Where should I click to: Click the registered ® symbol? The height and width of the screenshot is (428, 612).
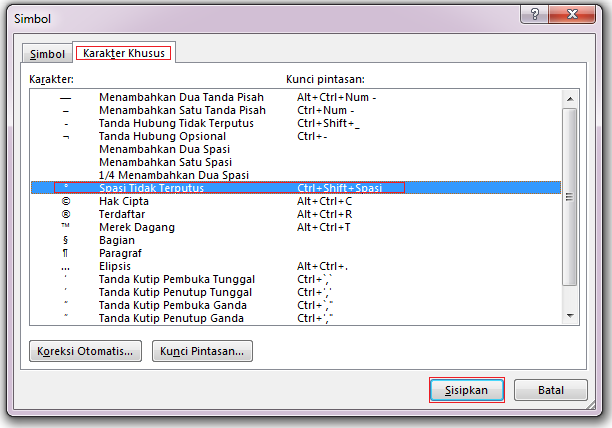[66, 214]
